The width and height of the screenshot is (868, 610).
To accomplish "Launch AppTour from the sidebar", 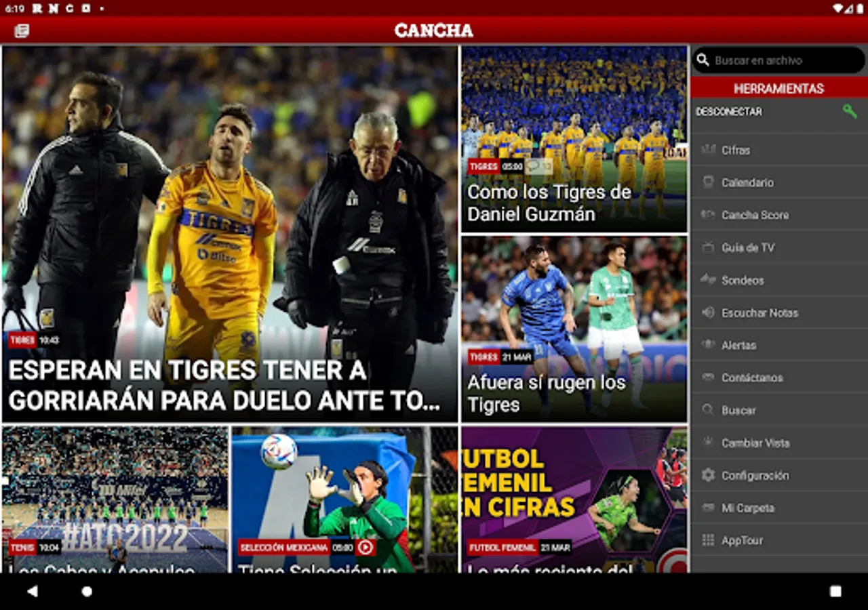I will coord(779,540).
